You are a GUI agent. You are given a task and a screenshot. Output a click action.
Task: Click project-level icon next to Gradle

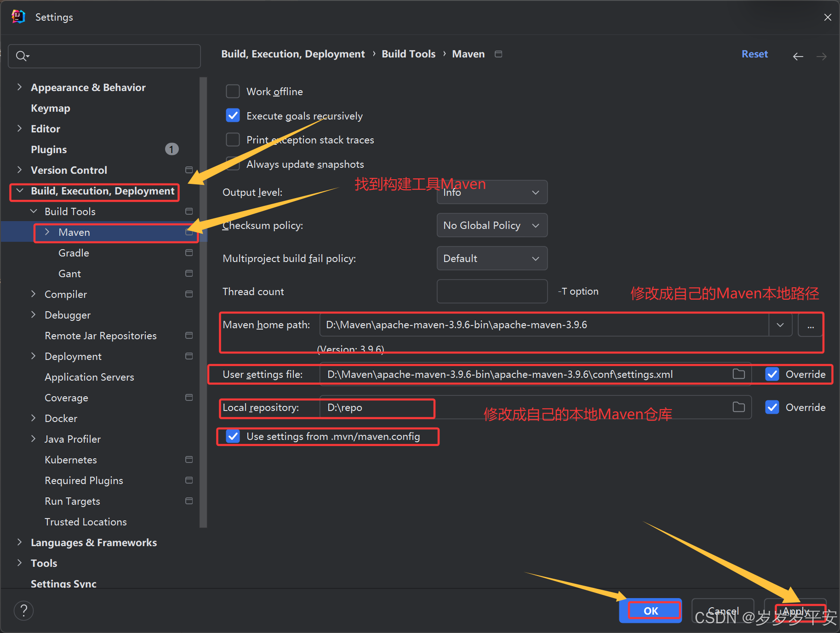tap(189, 253)
